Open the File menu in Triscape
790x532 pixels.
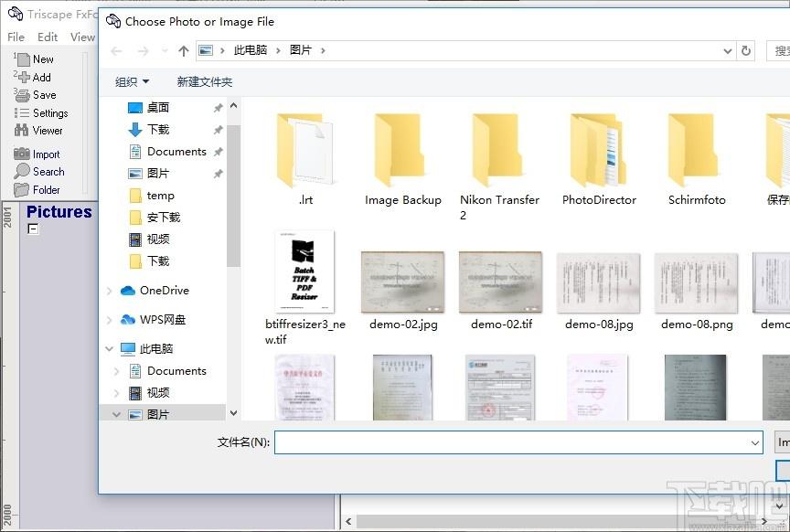tap(16, 37)
